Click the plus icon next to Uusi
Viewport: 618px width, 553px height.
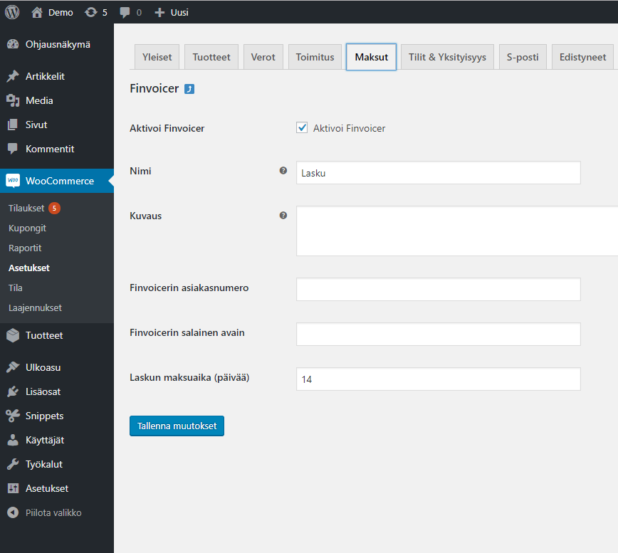point(159,13)
